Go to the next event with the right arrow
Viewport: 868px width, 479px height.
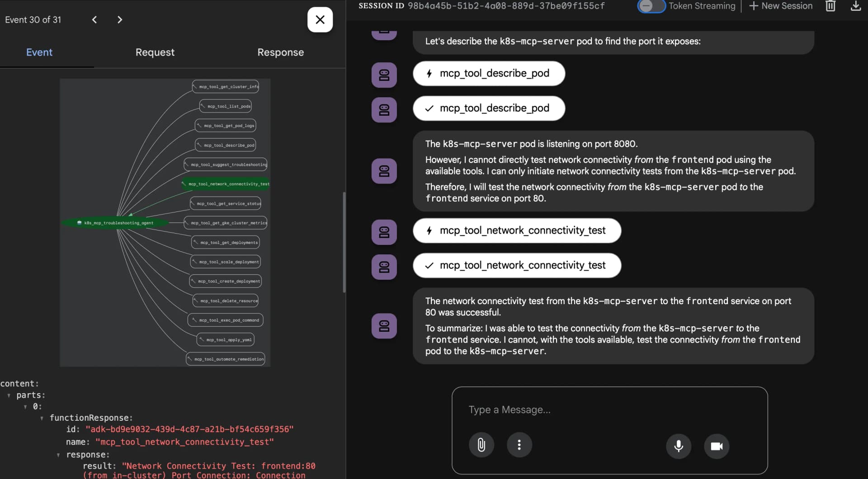(119, 19)
